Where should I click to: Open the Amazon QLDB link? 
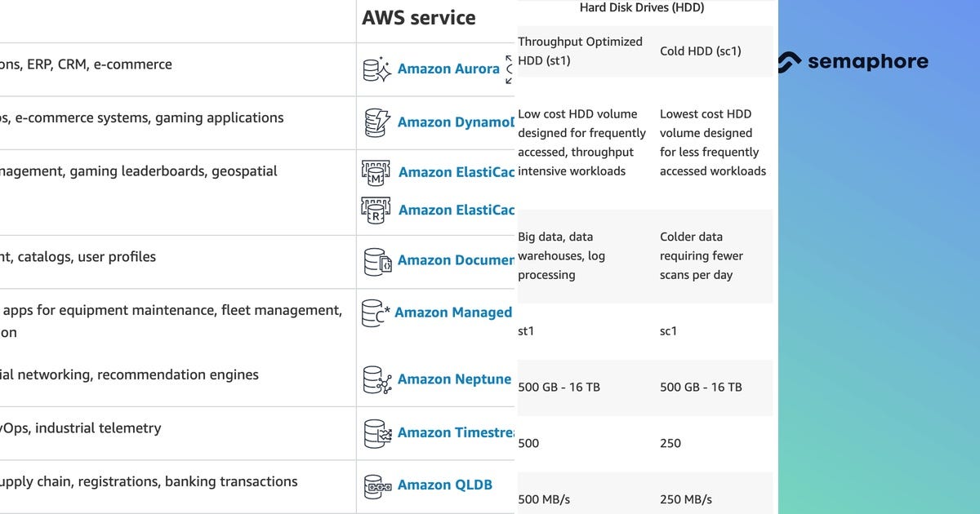tap(445, 485)
